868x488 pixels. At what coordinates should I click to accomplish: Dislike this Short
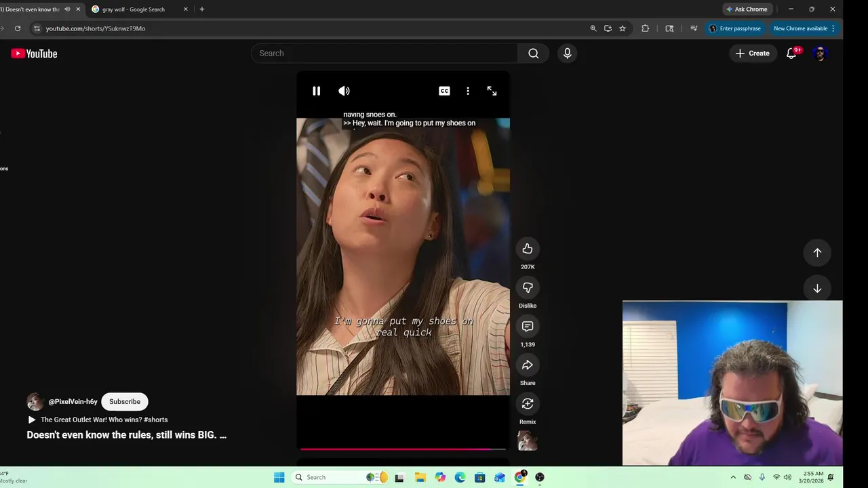pyautogui.click(x=528, y=287)
